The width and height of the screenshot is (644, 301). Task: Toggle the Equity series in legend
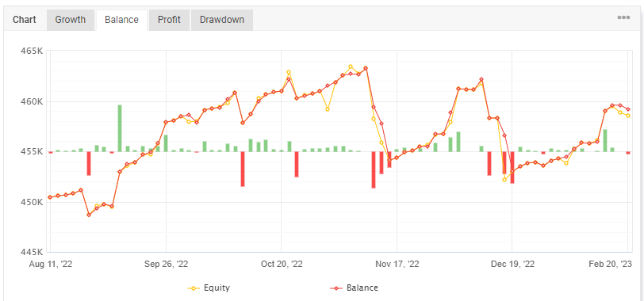point(209,288)
